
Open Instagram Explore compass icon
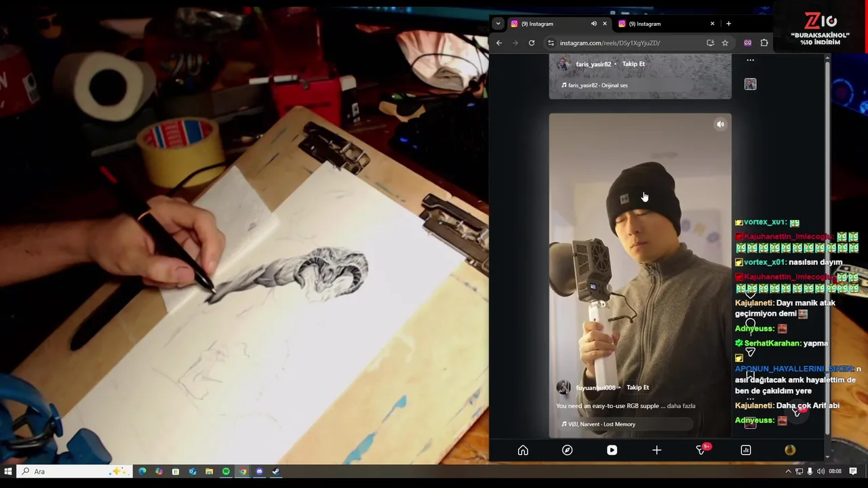coord(567,450)
